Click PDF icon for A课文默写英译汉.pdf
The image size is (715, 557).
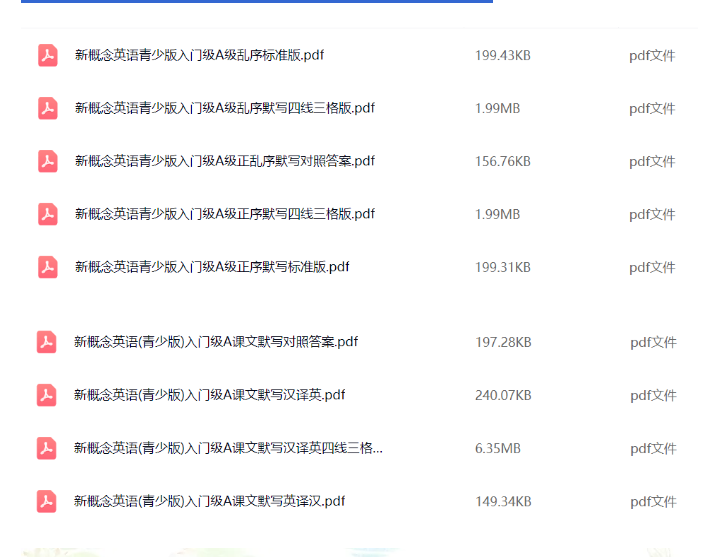pos(47,501)
